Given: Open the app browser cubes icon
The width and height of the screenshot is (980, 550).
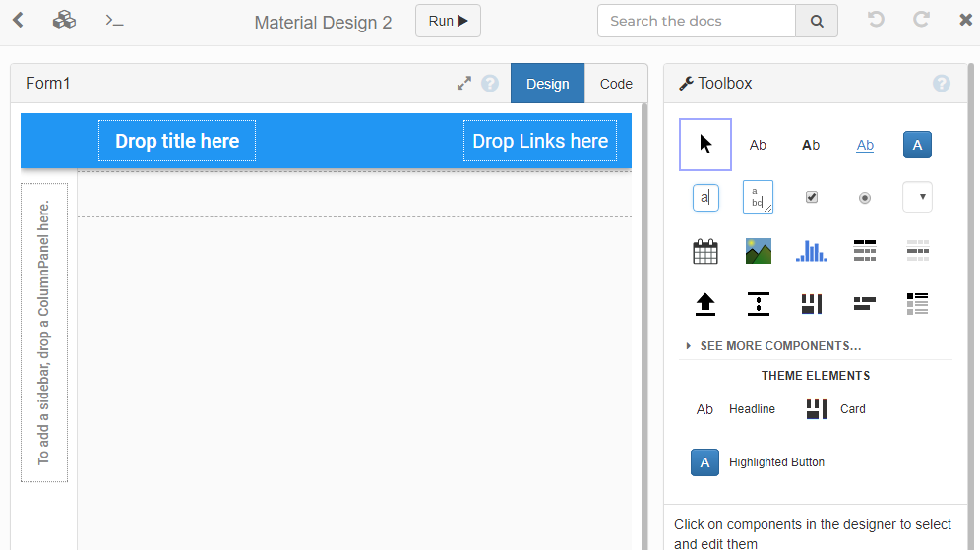Looking at the screenshot, I should coord(64,21).
